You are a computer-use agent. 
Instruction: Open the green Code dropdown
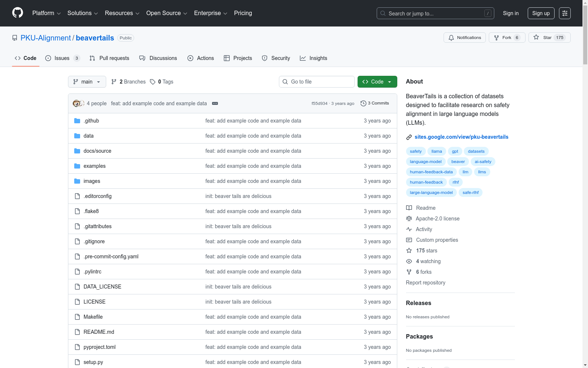coord(377,82)
